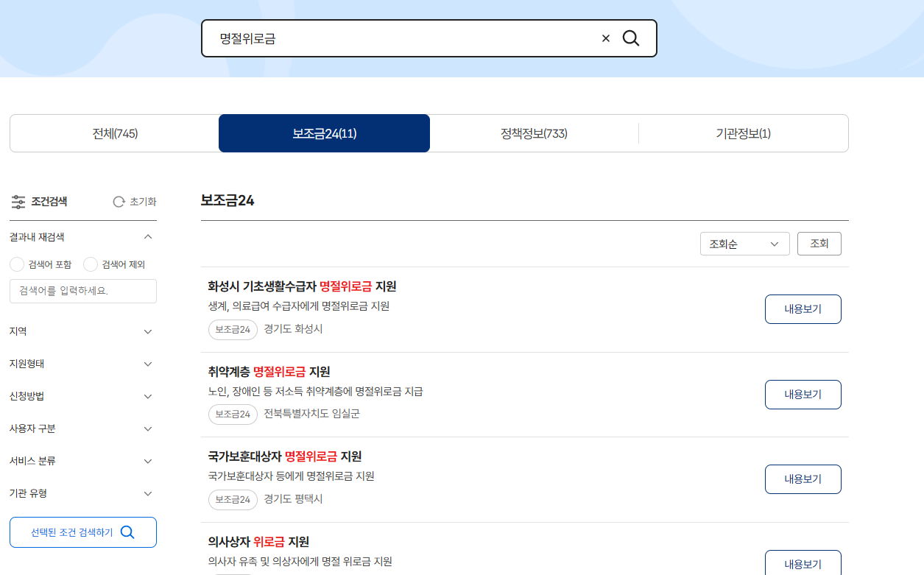This screenshot has height=575, width=924.
Task: Click the 초기화 reset icon
Action: pos(118,201)
